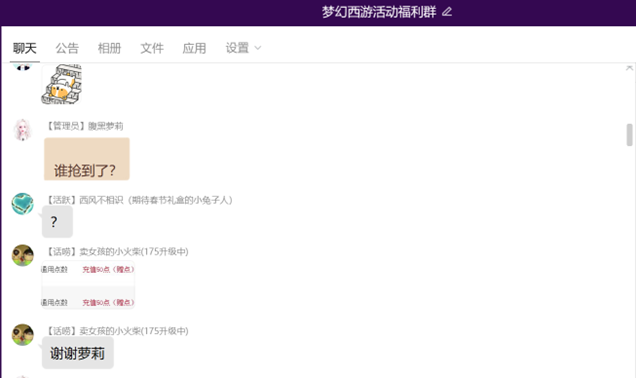Viewport: 636px width, 378px height.
Task: Open the 充值50点 screenshot image
Action: click(88, 286)
